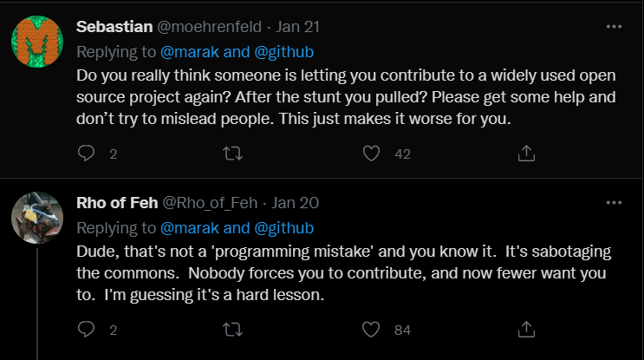Share Rho of Feh's tweet
The height and width of the screenshot is (360, 644).
pyautogui.click(x=525, y=329)
